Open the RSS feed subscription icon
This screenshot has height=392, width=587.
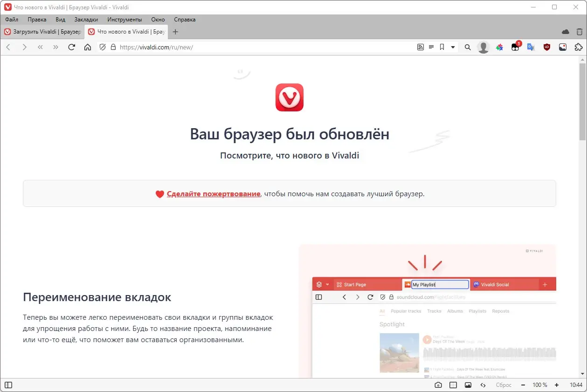(x=420, y=47)
